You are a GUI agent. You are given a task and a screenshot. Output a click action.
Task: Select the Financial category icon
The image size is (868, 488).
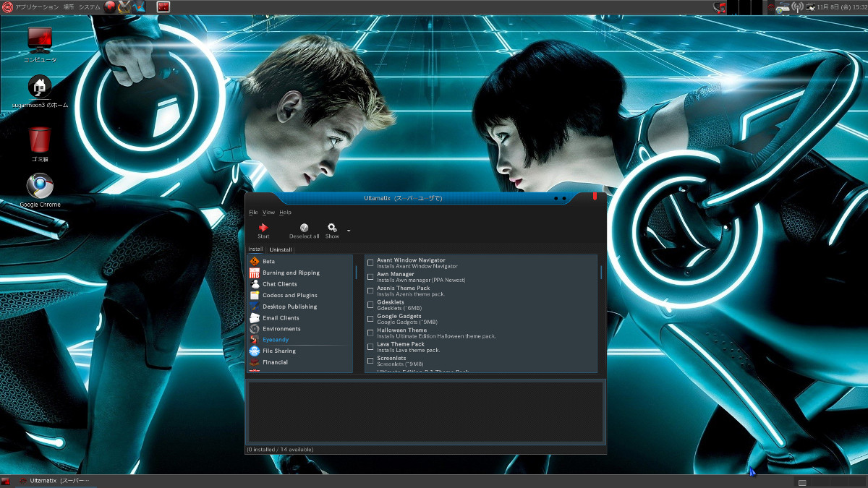255,362
